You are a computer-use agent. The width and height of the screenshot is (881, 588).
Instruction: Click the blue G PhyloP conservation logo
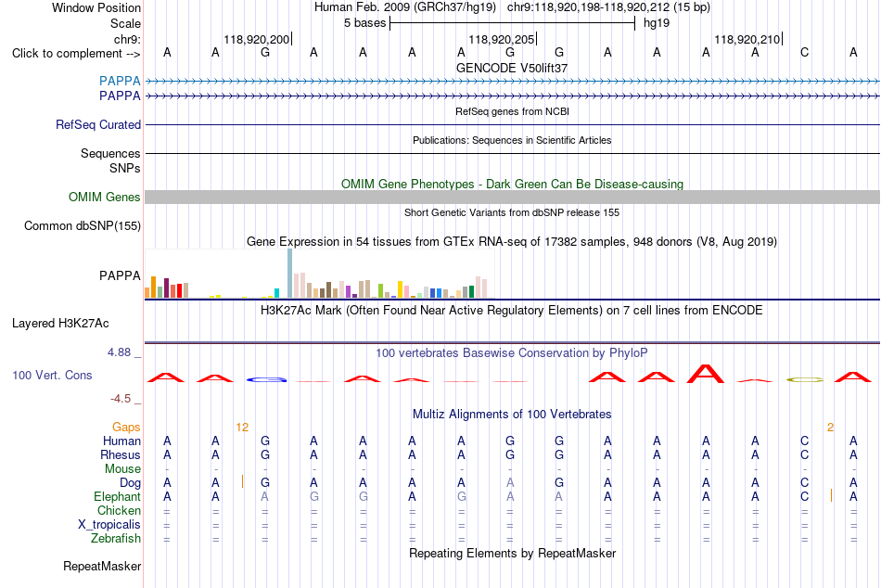click(x=266, y=379)
